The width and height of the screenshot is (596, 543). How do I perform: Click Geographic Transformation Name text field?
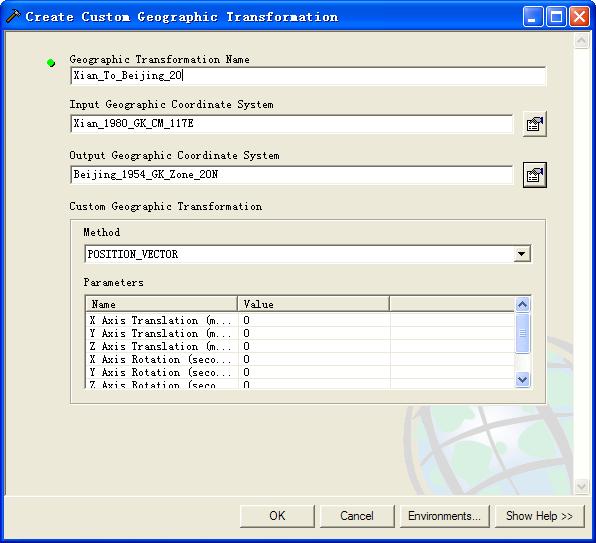pos(308,76)
